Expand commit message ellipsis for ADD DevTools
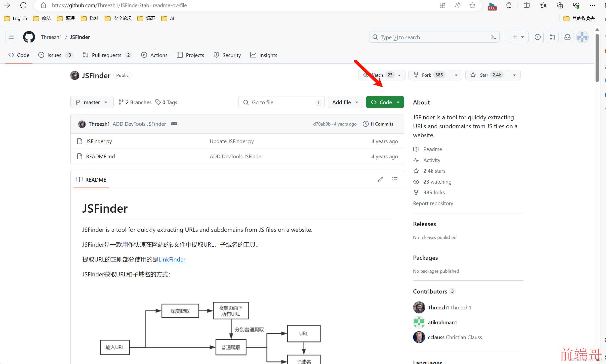The image size is (606, 364). coord(174,124)
